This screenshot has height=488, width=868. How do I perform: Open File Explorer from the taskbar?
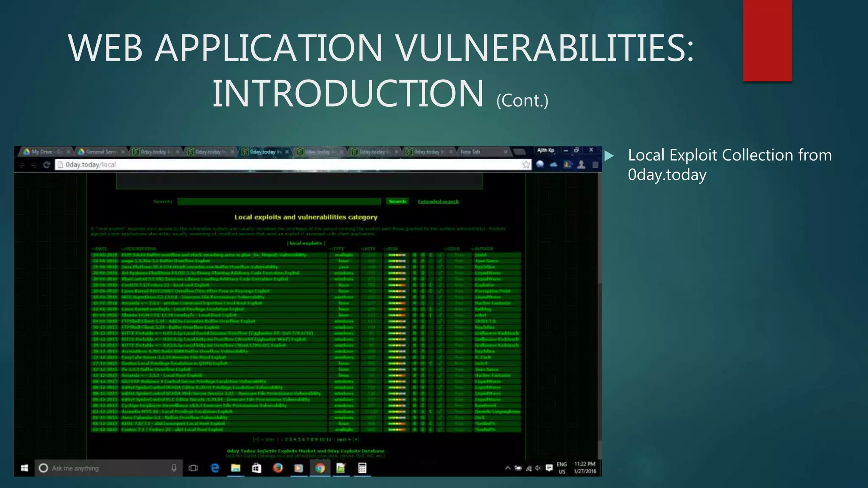pyautogui.click(x=236, y=468)
